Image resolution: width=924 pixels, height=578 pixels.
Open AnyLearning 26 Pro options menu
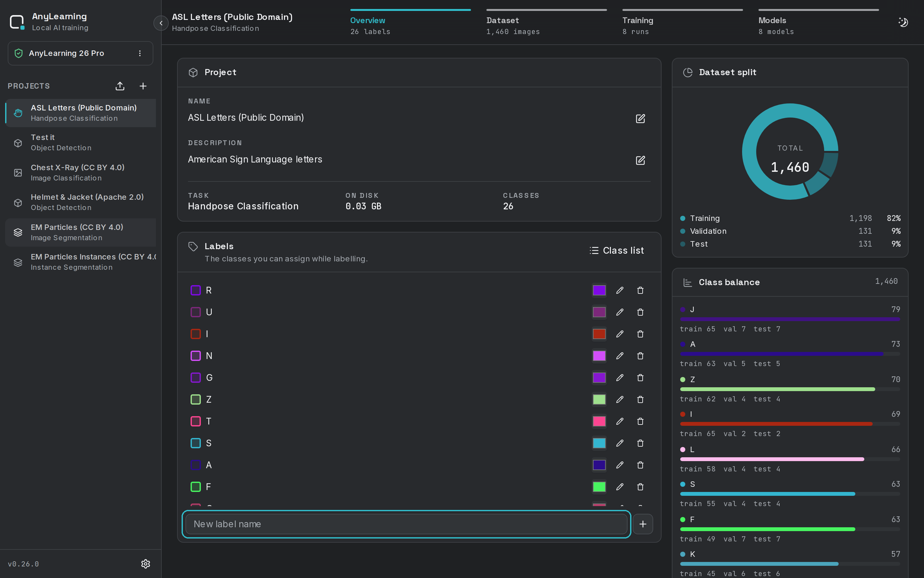(140, 53)
